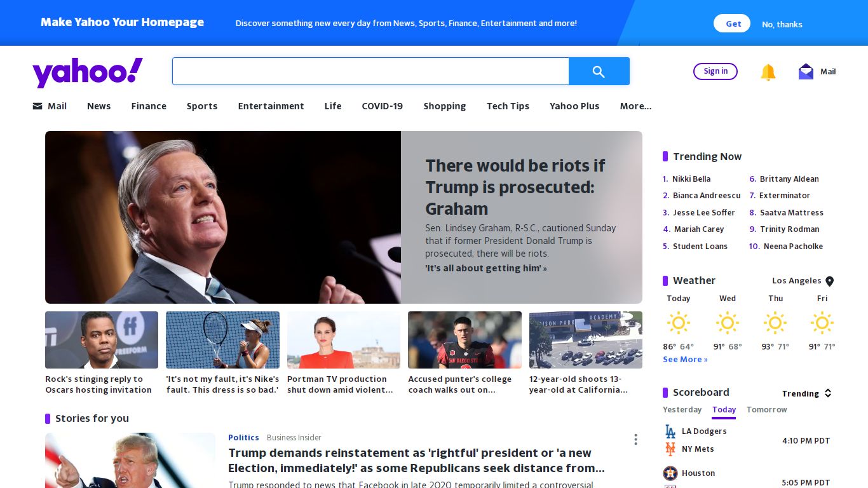
Task: Click Friday's sunny weather icon
Action: point(822,323)
